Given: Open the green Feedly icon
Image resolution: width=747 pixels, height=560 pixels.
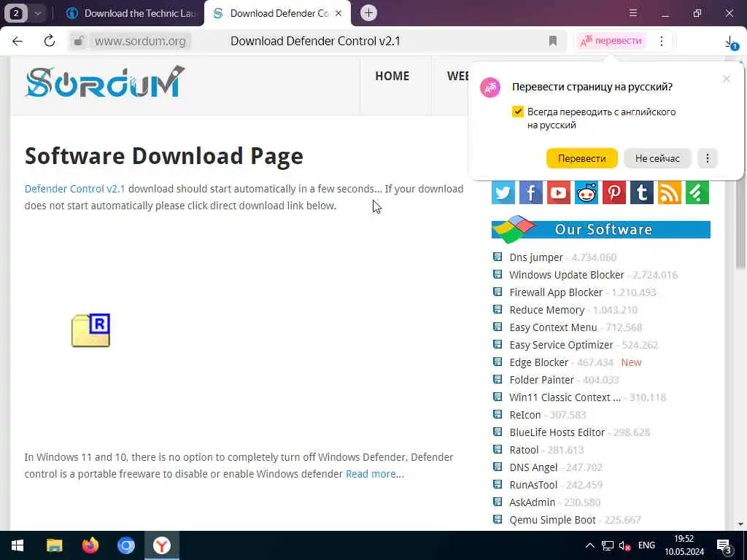Looking at the screenshot, I should point(697,192).
